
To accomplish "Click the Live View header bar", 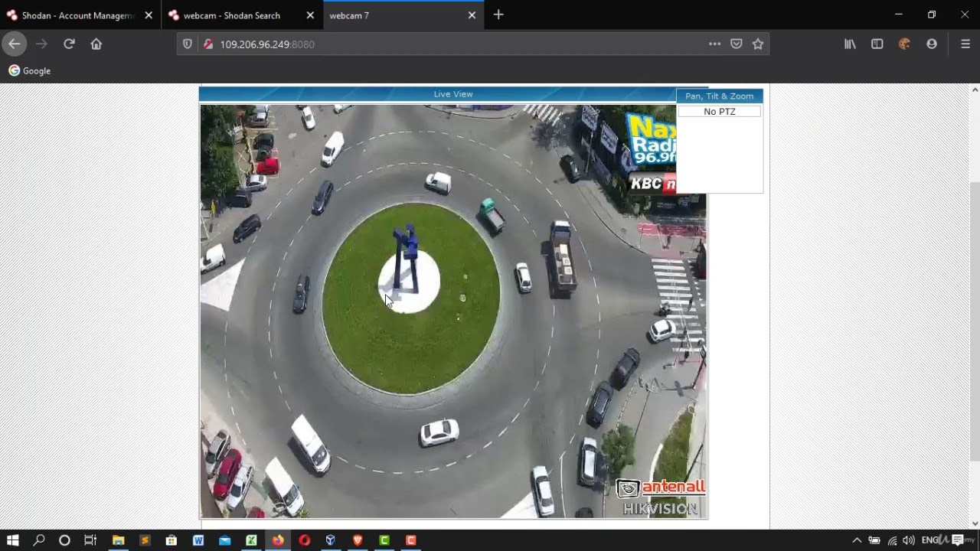I will pos(453,94).
